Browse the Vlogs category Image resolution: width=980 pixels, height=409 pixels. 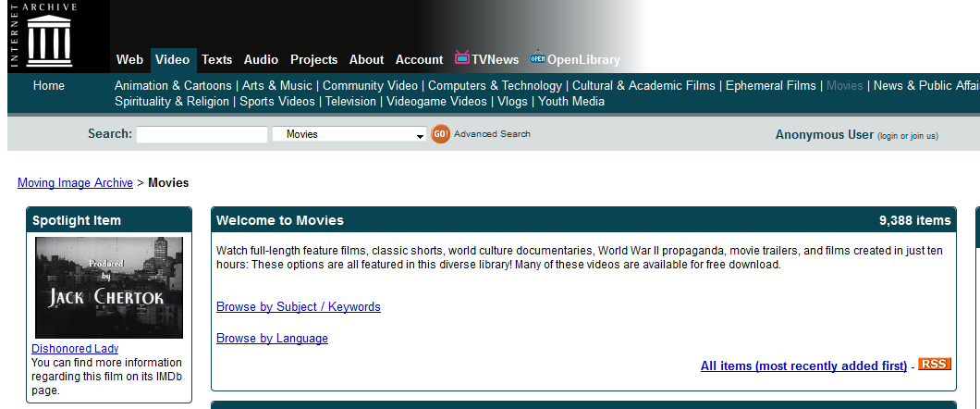pos(512,101)
